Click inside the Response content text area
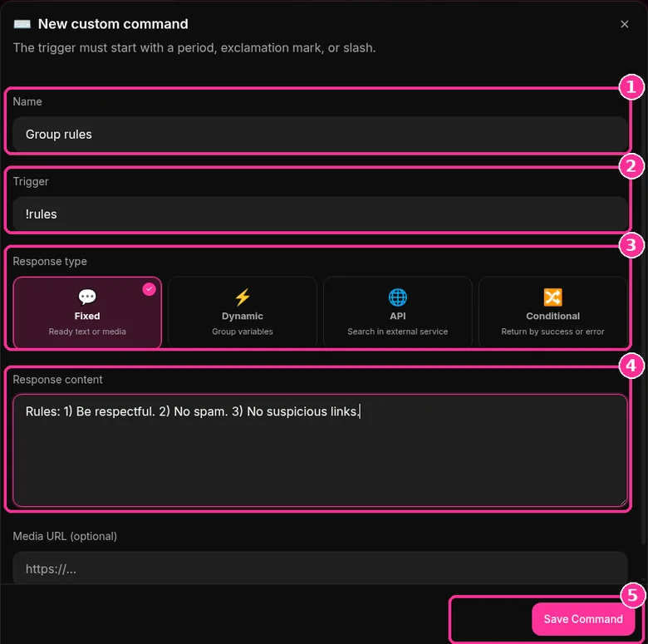This screenshot has width=648, height=644. click(320, 450)
